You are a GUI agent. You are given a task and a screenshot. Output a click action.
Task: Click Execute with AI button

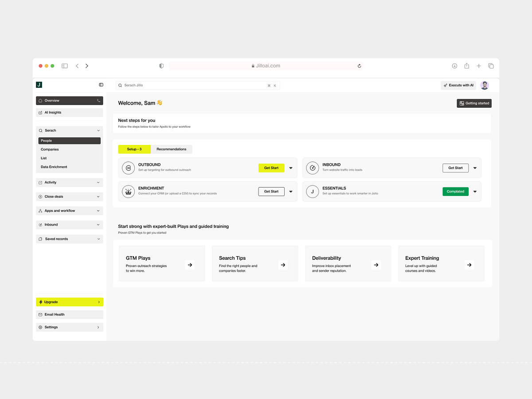458,85
